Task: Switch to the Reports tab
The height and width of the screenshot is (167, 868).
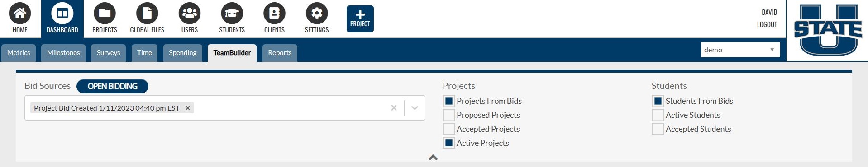Action: tap(280, 53)
